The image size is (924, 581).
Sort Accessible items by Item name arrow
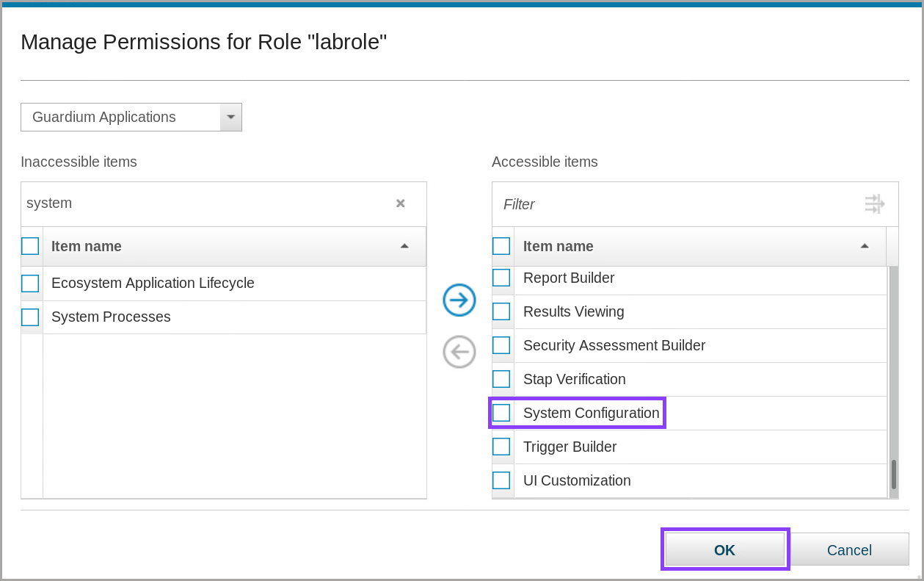[x=865, y=246]
